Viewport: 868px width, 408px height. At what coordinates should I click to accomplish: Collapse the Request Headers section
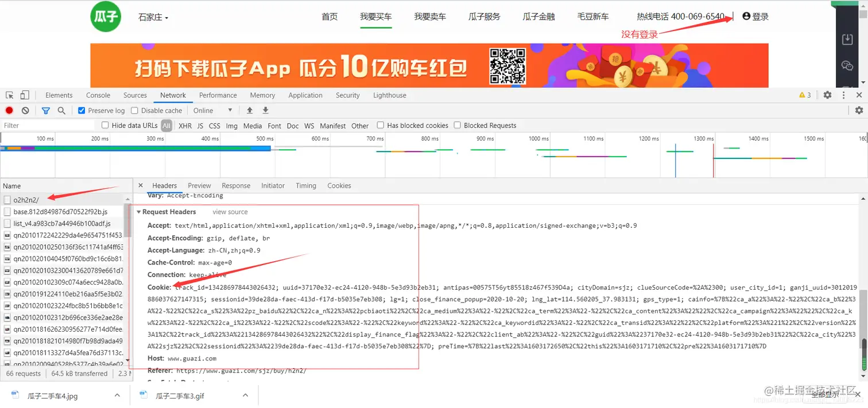(x=139, y=212)
